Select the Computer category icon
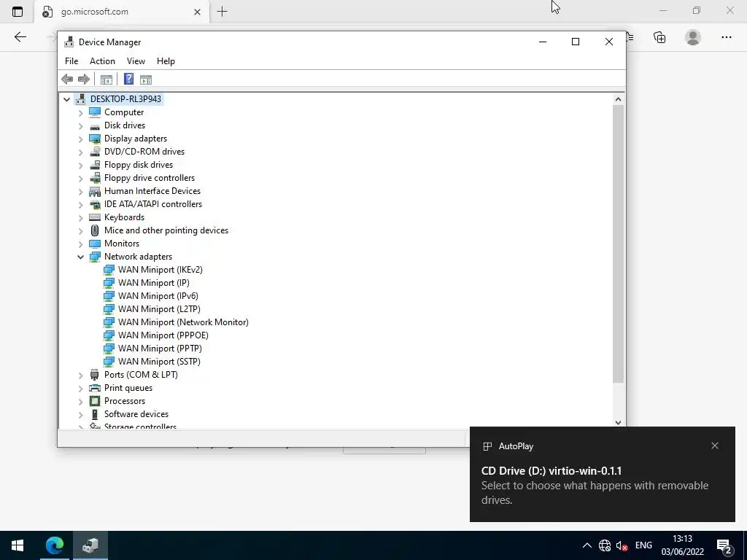This screenshot has height=560, width=747. click(x=95, y=112)
